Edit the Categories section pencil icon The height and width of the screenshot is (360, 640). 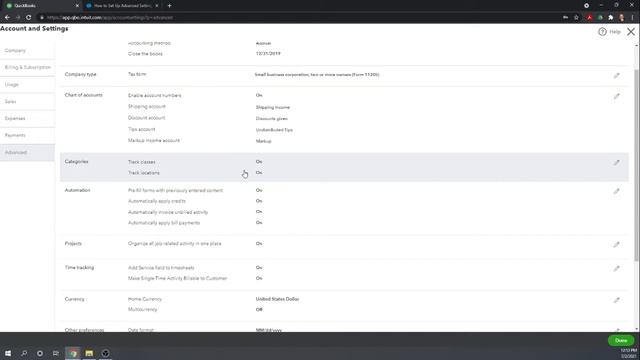click(x=616, y=162)
